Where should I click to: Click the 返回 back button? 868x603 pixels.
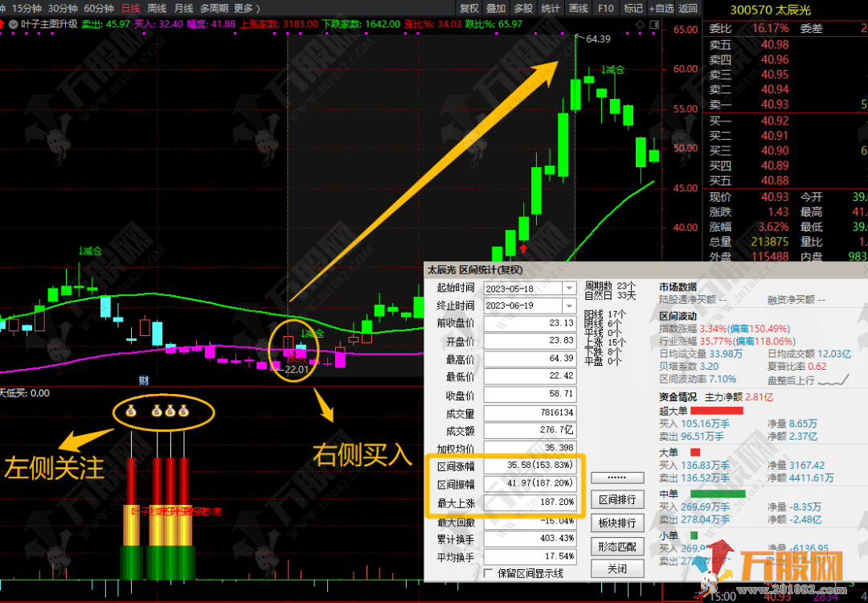coord(688,8)
